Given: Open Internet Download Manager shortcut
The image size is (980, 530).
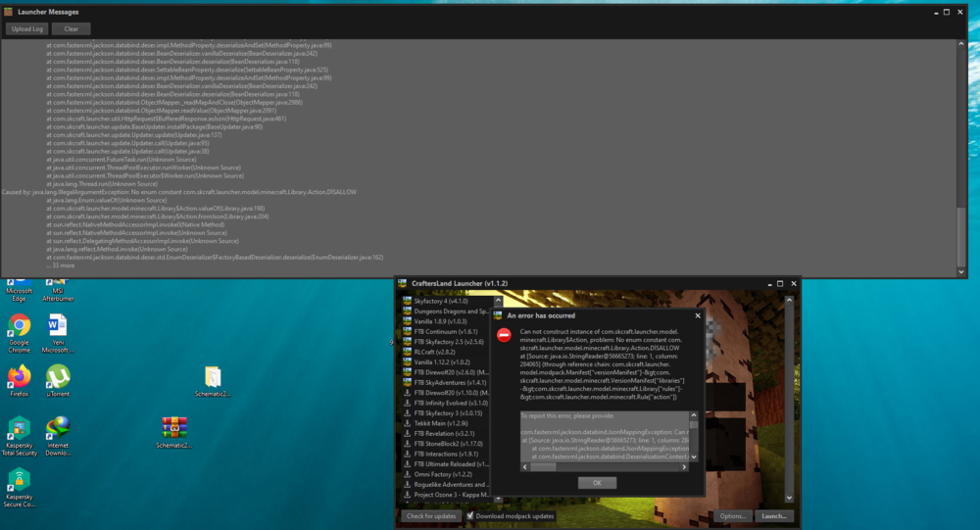Looking at the screenshot, I should point(58,429).
